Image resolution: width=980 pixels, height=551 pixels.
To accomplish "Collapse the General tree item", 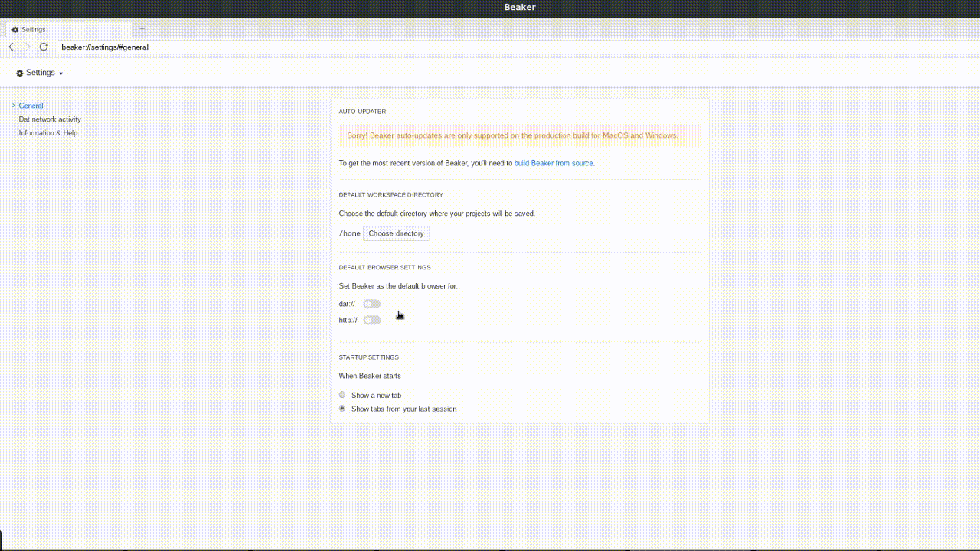I will click(31, 106).
